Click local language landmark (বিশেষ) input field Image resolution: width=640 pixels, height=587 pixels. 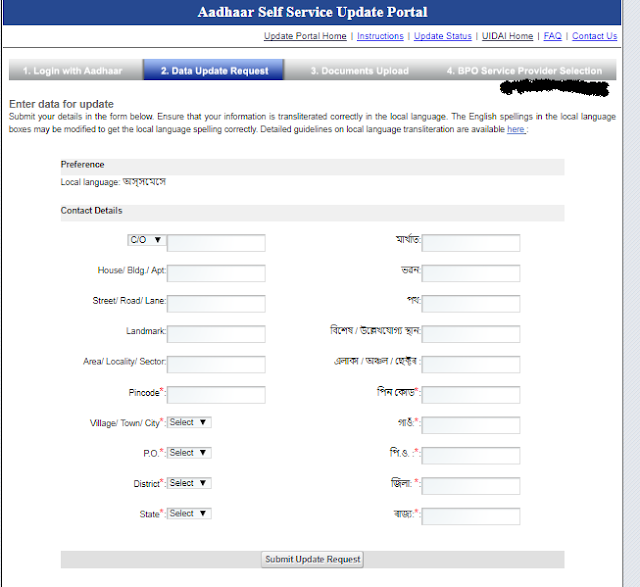point(471,334)
